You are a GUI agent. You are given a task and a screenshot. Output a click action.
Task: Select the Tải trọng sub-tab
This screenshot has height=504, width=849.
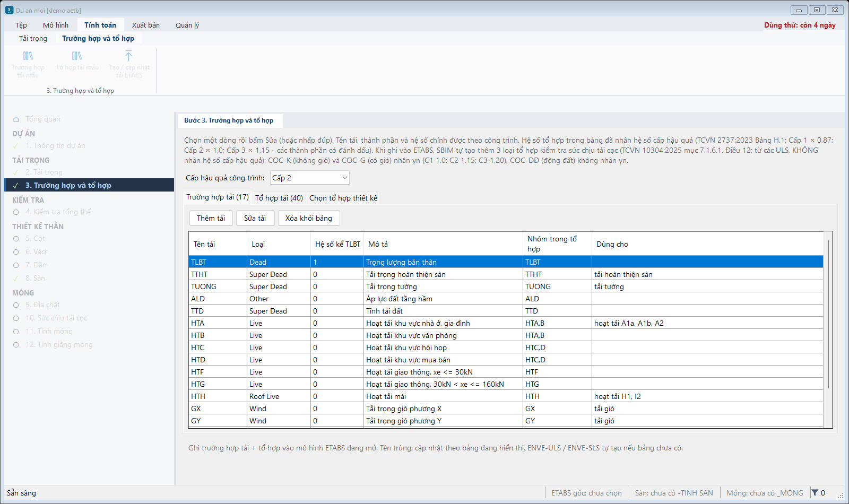(33, 38)
